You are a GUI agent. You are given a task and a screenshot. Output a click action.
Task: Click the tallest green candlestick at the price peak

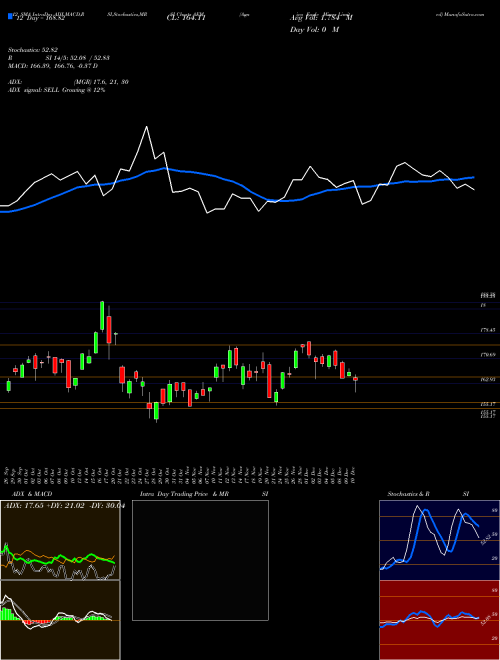point(102,316)
